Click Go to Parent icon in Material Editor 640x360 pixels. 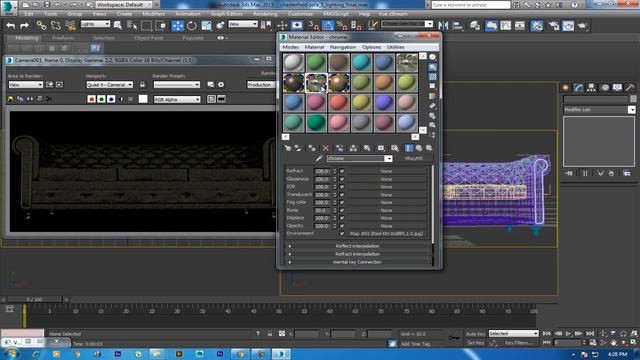(419, 148)
